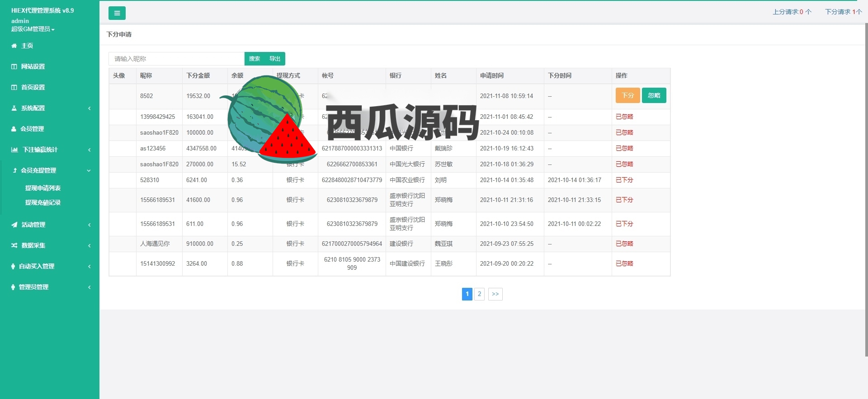This screenshot has height=399, width=868.
Task: Click the 首页设置 sidebar icon
Action: point(14,87)
